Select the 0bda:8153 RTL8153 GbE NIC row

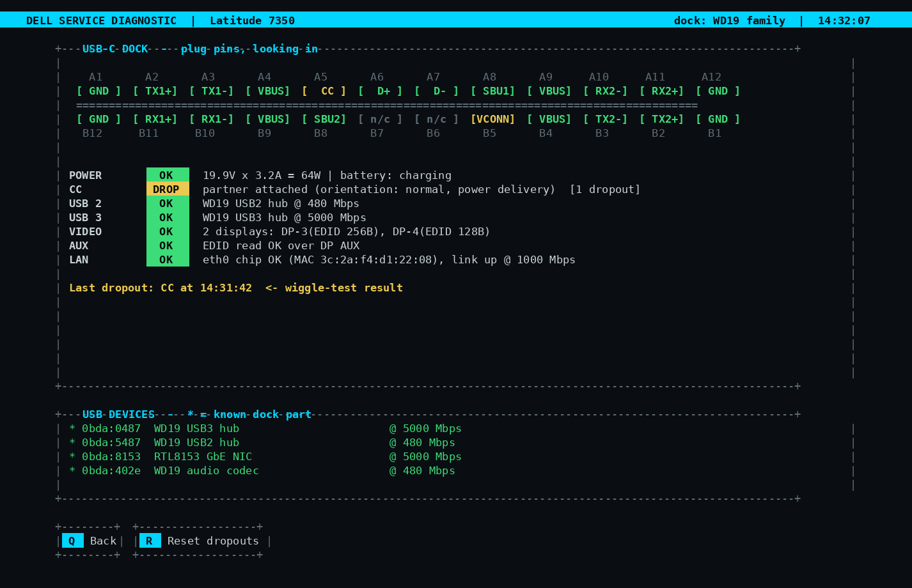265,456
